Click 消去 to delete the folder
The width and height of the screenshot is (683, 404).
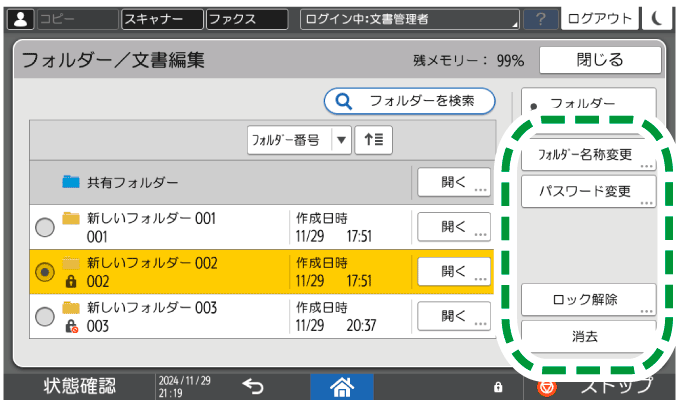coord(589,336)
